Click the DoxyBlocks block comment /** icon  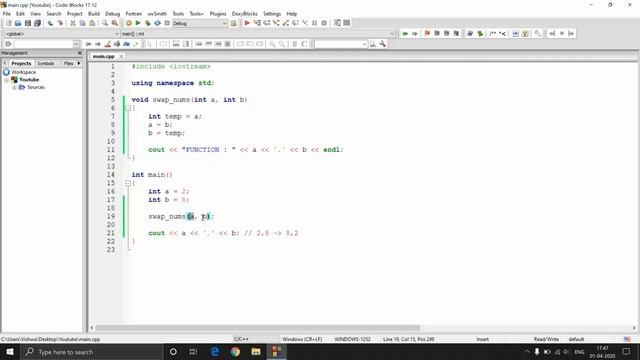click(x=493, y=33)
